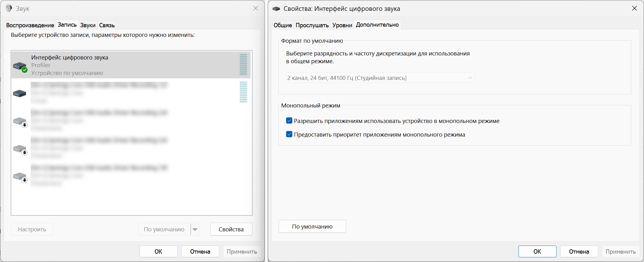The height and width of the screenshot is (262, 644).
Task: Click the Свойства button
Action: point(231,229)
